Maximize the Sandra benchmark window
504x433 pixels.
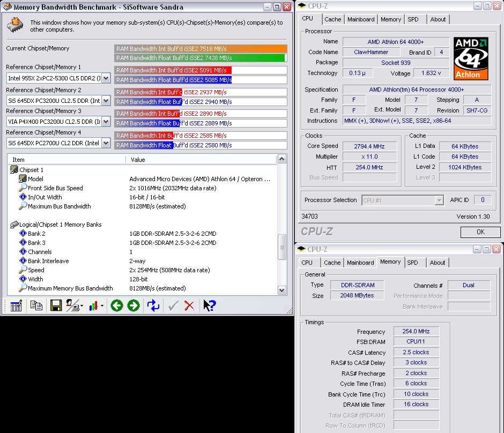(x=277, y=7)
